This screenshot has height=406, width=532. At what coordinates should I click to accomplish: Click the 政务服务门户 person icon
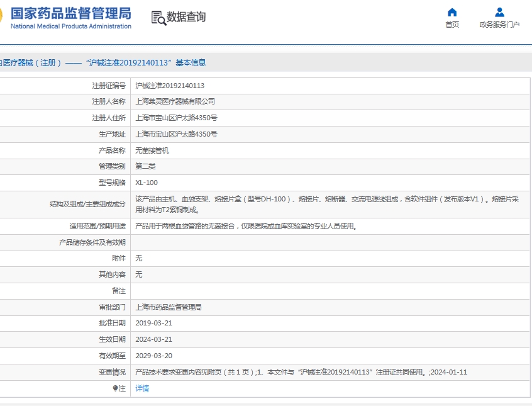499,12
